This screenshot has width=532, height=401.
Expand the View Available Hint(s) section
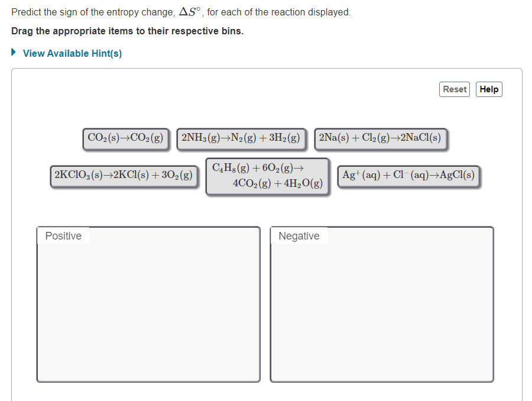tap(71, 53)
